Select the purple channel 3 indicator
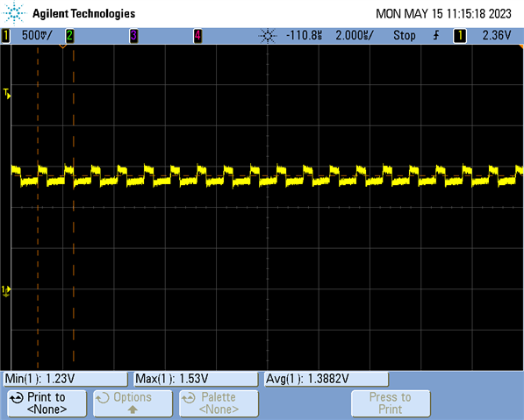The height and width of the screenshot is (420, 524). click(133, 35)
